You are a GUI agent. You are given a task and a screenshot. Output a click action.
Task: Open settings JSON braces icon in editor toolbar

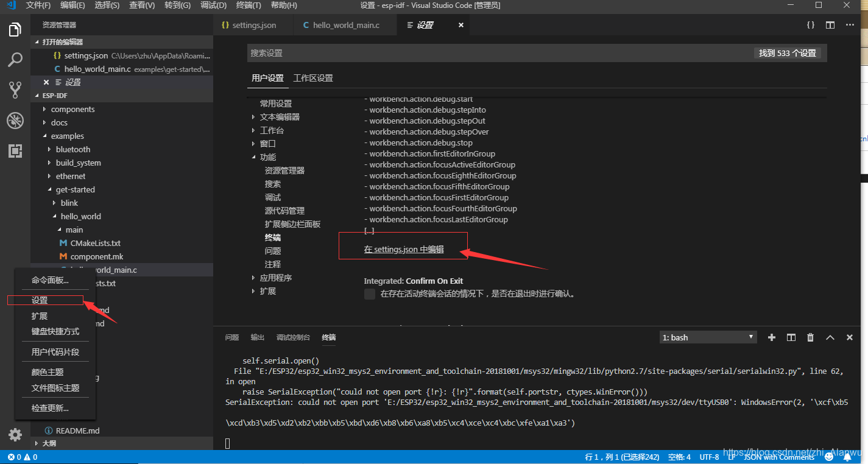[811, 25]
